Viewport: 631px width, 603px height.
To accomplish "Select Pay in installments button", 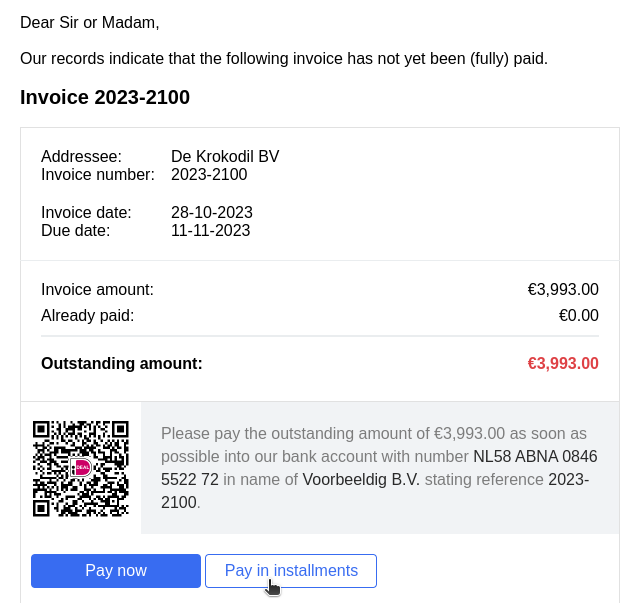I will click(x=291, y=571).
